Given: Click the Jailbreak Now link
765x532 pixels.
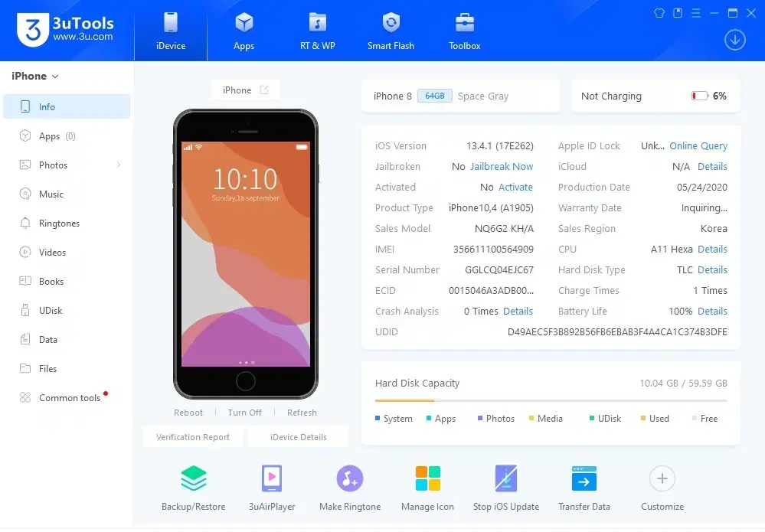Looking at the screenshot, I should click(x=502, y=166).
